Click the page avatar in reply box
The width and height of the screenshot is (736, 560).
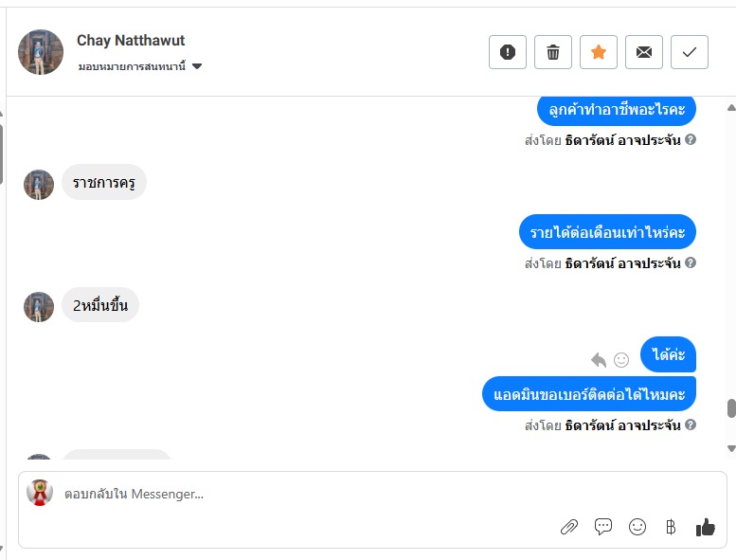click(40, 493)
